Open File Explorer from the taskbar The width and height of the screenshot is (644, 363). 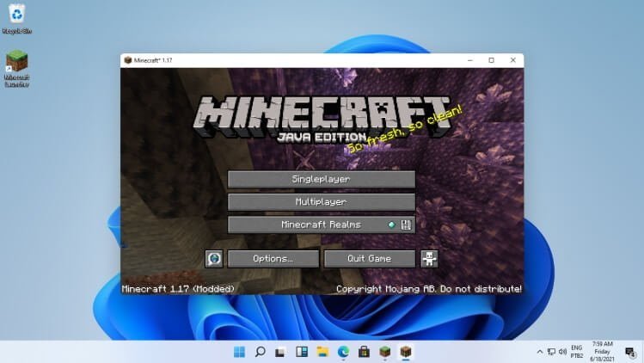pyautogui.click(x=322, y=352)
